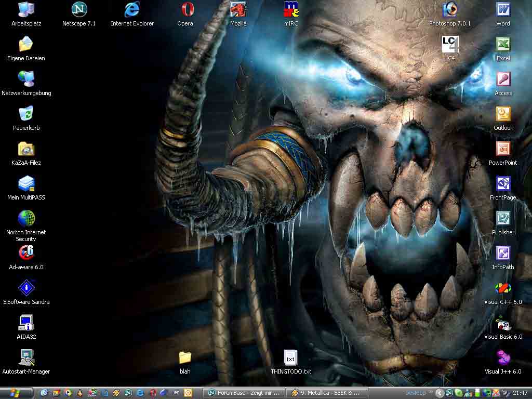This screenshot has width=532, height=399.
Task: Select the AIDA32 desktop icon
Action: (26, 327)
